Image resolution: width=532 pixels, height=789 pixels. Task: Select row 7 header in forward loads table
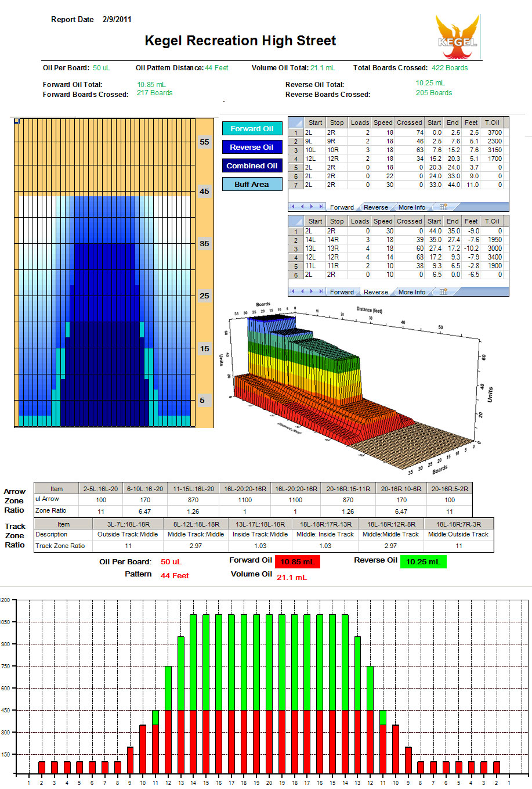(x=296, y=185)
